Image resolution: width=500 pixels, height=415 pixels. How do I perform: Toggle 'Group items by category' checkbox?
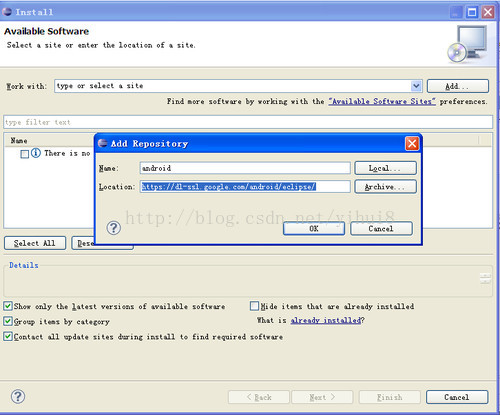pos(8,321)
